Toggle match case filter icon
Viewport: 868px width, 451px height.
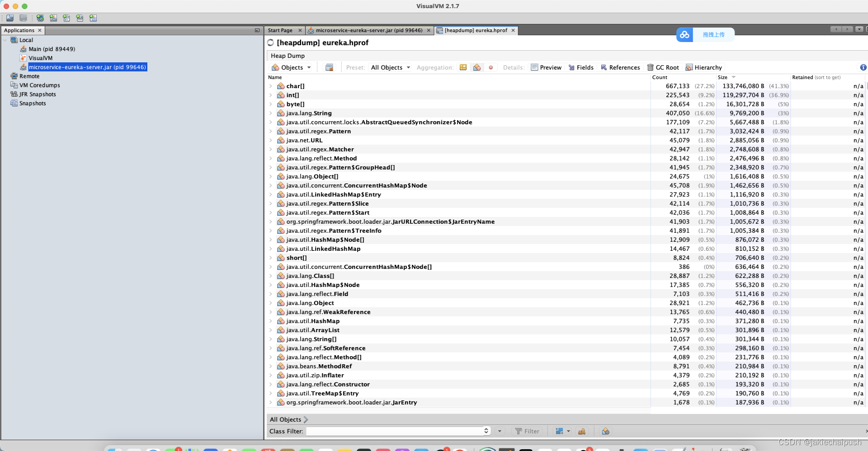tap(582, 432)
